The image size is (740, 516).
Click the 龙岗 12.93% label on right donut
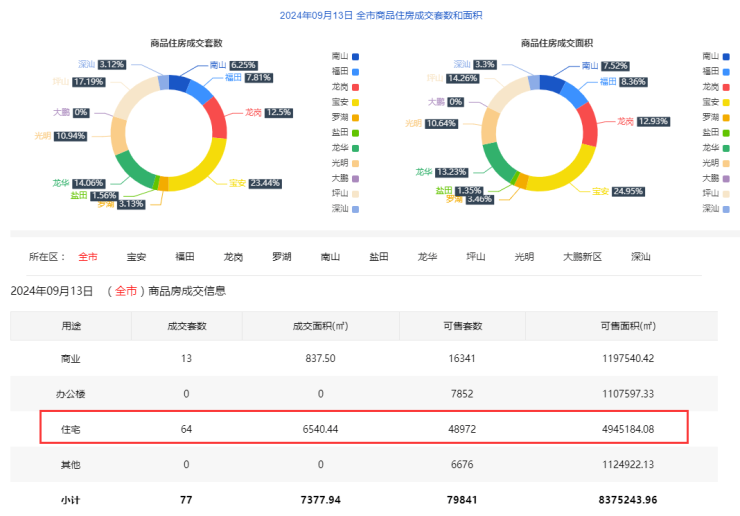point(640,121)
